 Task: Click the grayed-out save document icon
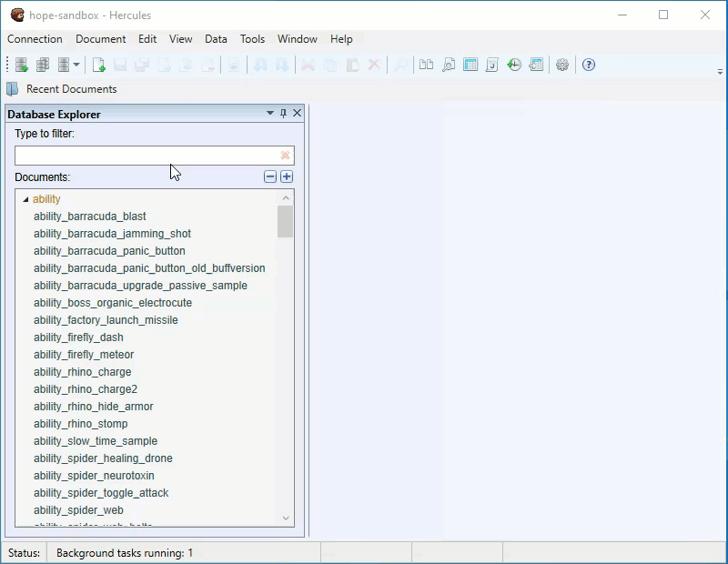[120, 65]
